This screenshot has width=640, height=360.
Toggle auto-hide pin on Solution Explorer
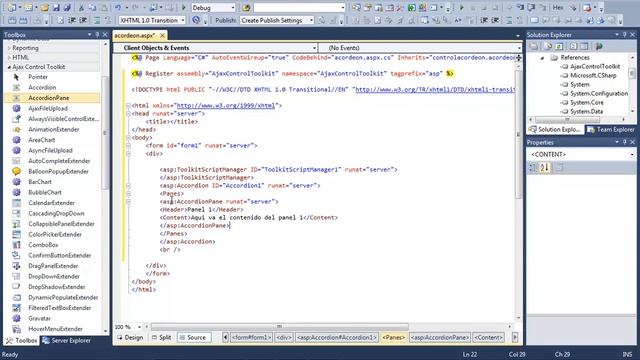pyautogui.click(x=624, y=35)
